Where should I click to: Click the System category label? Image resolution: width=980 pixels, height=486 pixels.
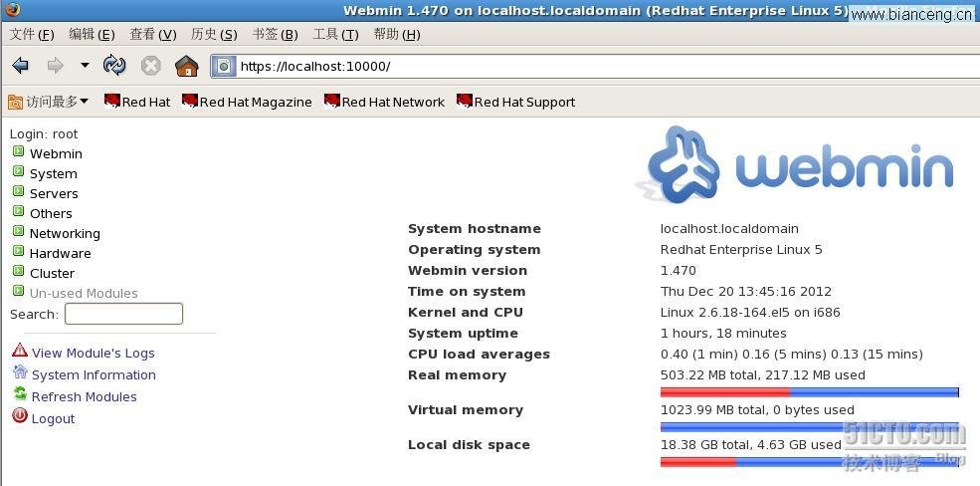[x=54, y=174]
